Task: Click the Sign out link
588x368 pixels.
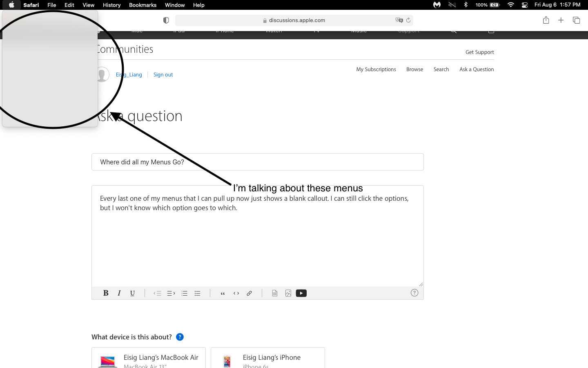Action: [x=163, y=74]
